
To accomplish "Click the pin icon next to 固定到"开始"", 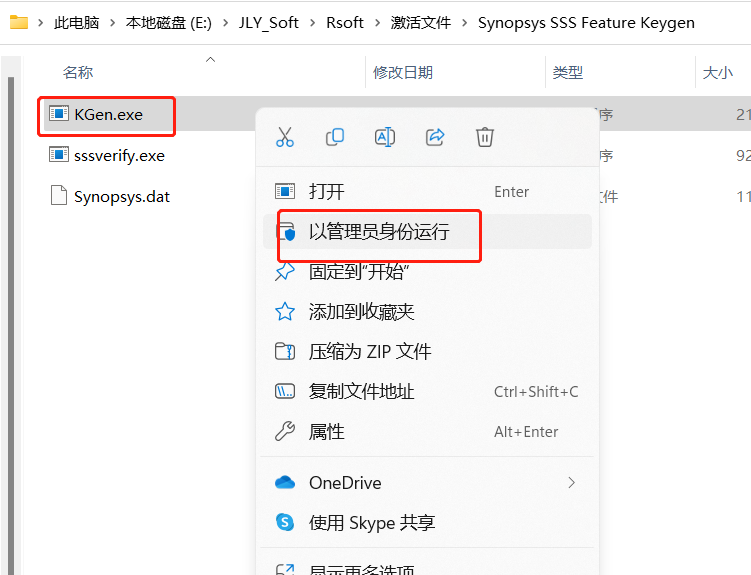I will [284, 271].
